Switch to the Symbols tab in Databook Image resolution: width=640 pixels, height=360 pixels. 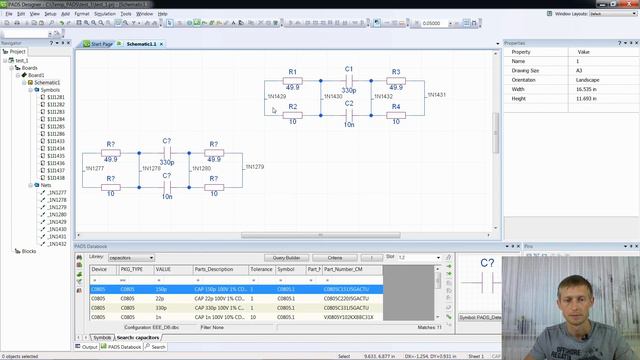pyautogui.click(x=102, y=338)
